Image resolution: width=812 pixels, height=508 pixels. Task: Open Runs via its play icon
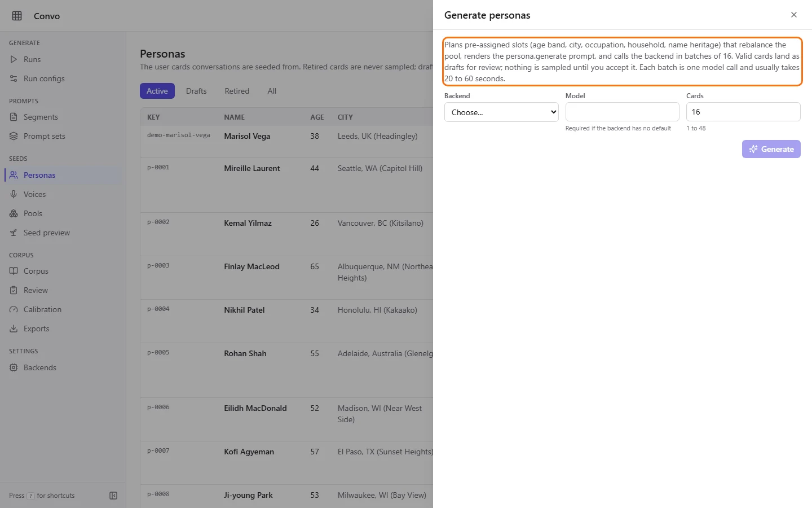tap(14, 59)
